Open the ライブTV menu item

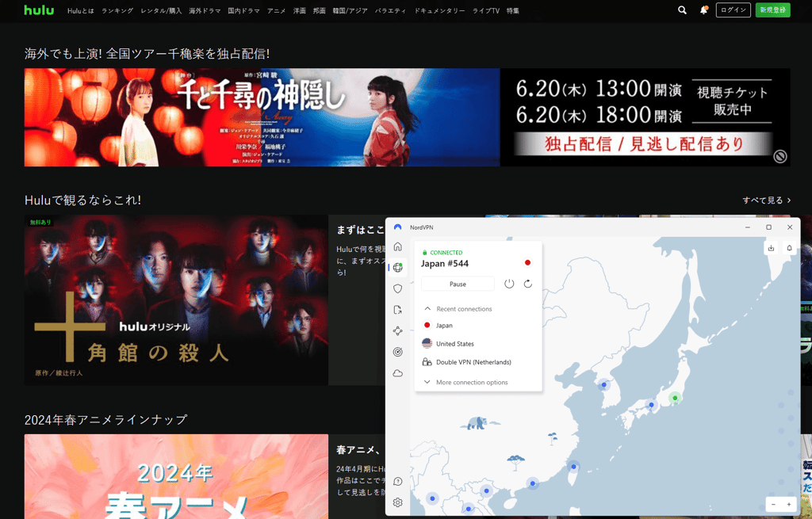point(486,10)
